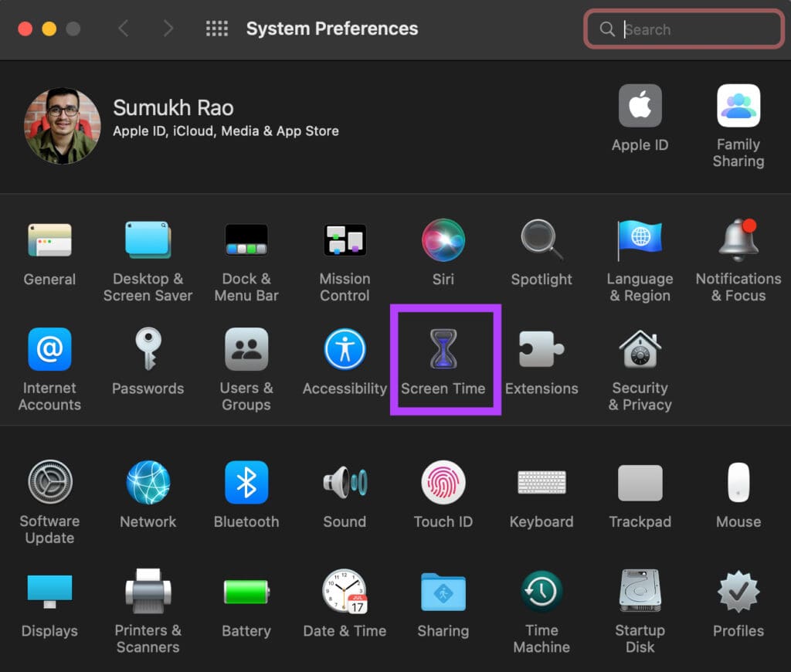Click the search magnifier icon
Image resolution: width=791 pixels, height=672 pixels.
(607, 29)
